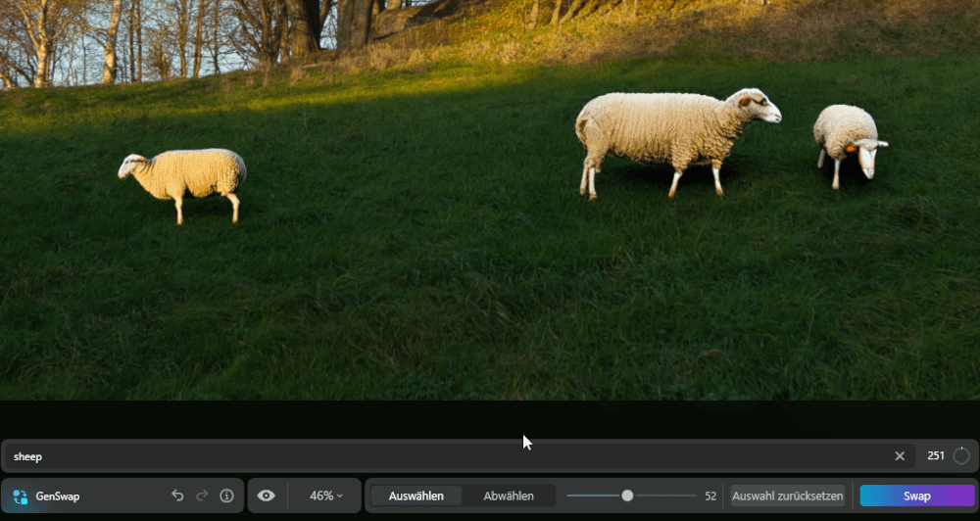The image size is (980, 521).
Task: Click the GenSwap tool icon
Action: [20, 497]
